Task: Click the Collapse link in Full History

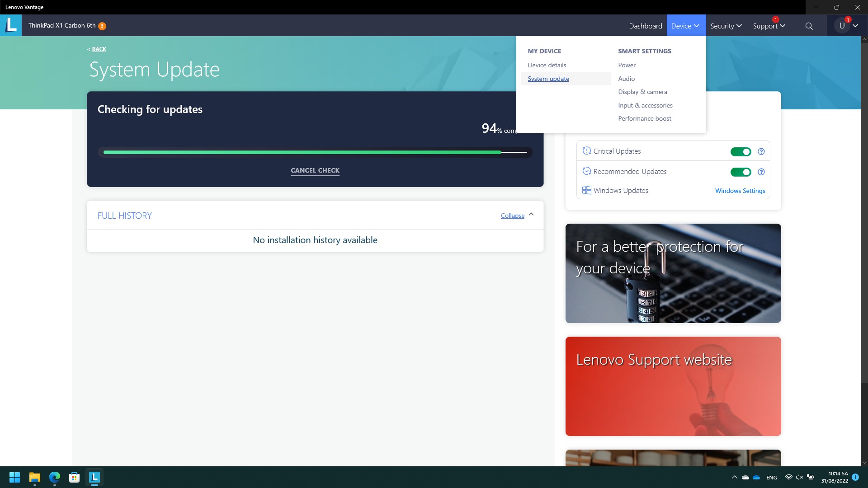Action: (x=513, y=216)
